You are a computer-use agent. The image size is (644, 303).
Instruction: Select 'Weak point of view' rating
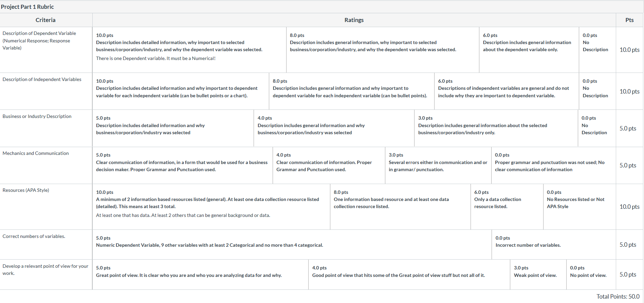tap(538, 275)
